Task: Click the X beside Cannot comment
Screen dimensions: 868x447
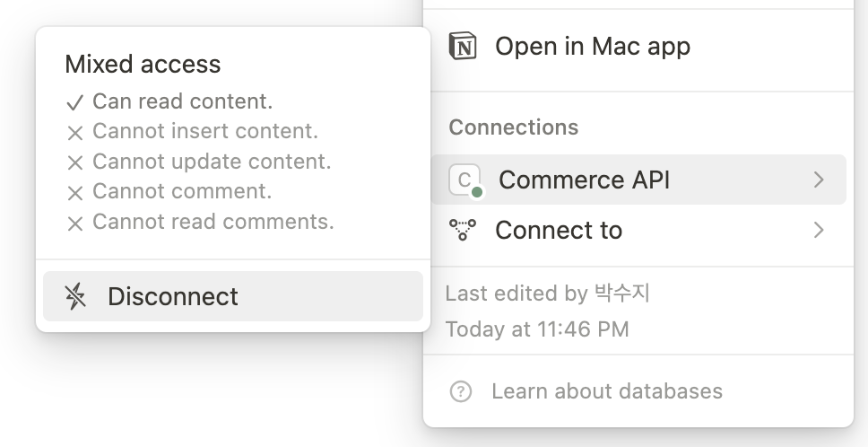Action: click(x=75, y=192)
